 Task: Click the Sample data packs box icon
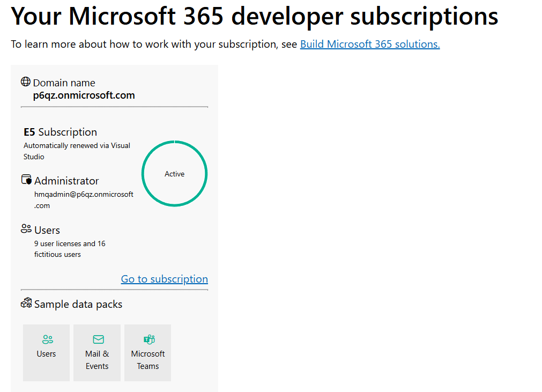point(26,303)
